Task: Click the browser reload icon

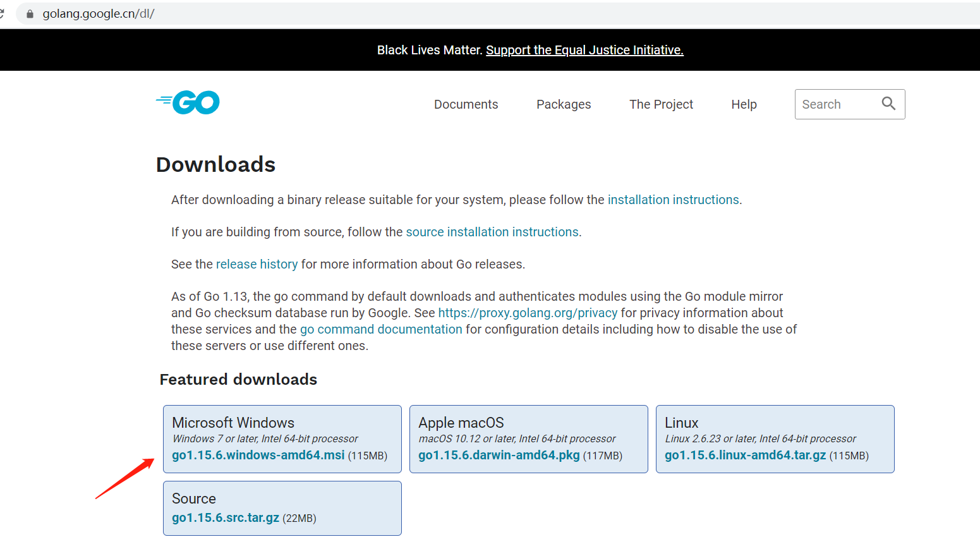Action: coord(2,13)
